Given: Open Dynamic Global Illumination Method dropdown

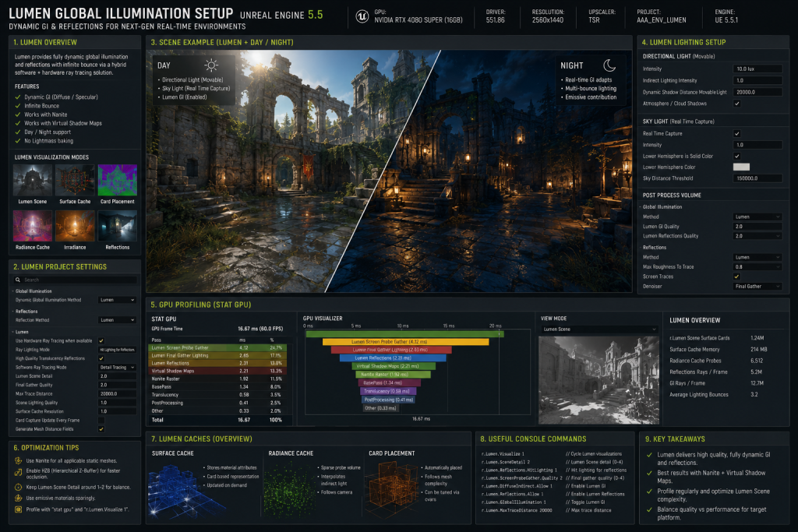Looking at the screenshot, I should point(117,300).
